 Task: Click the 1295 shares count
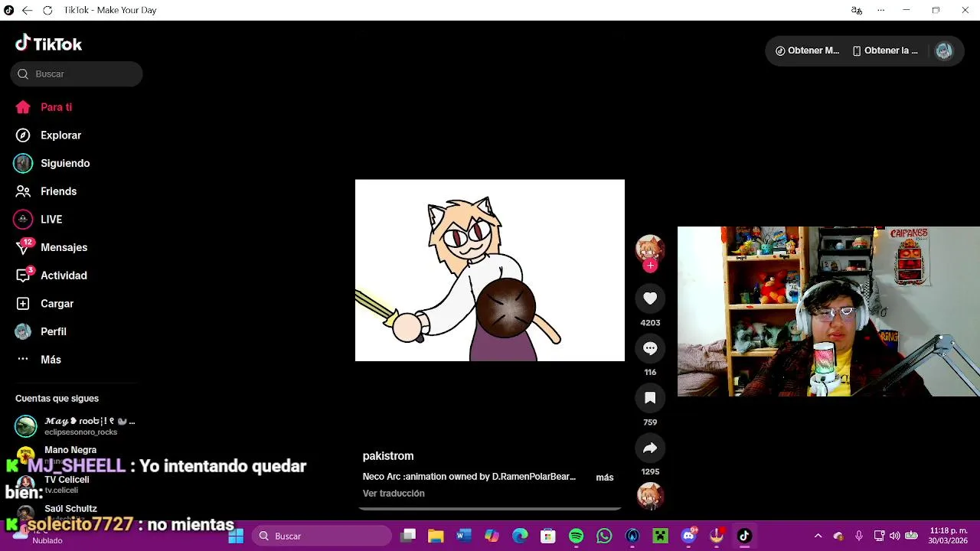pos(650,472)
